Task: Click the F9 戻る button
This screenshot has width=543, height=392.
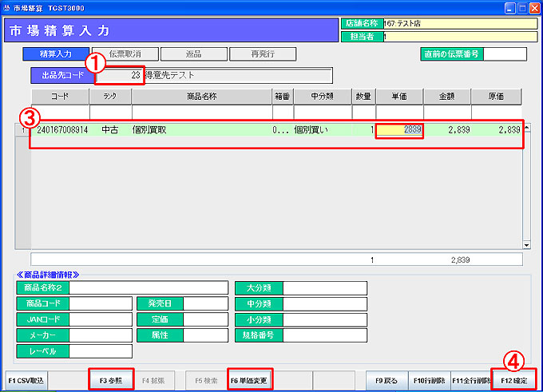Action: pos(386,380)
